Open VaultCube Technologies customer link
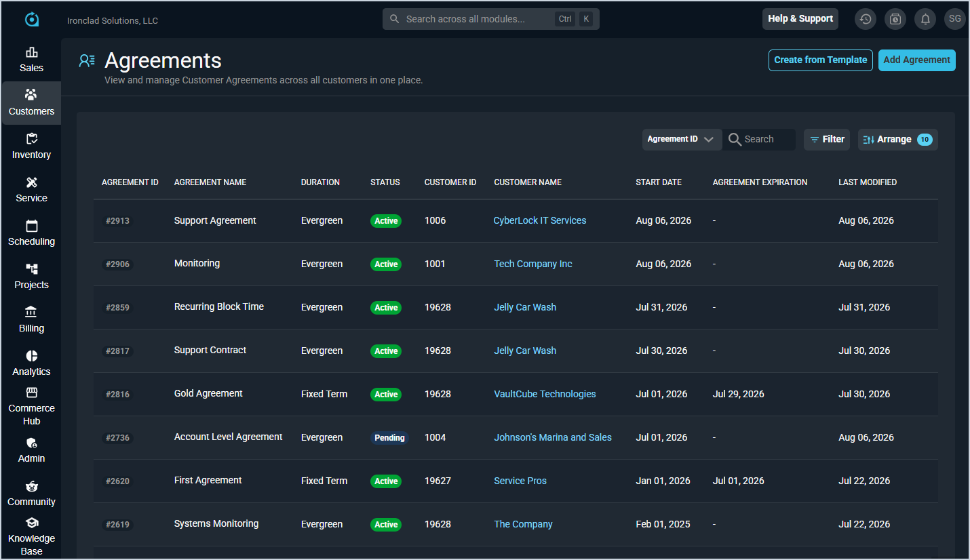The width and height of the screenshot is (970, 560). pyautogui.click(x=545, y=394)
